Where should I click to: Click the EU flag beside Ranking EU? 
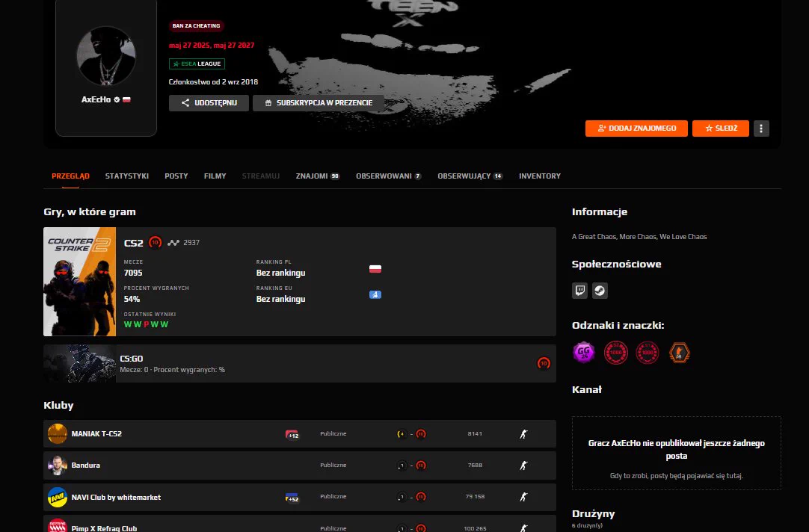pos(375,295)
